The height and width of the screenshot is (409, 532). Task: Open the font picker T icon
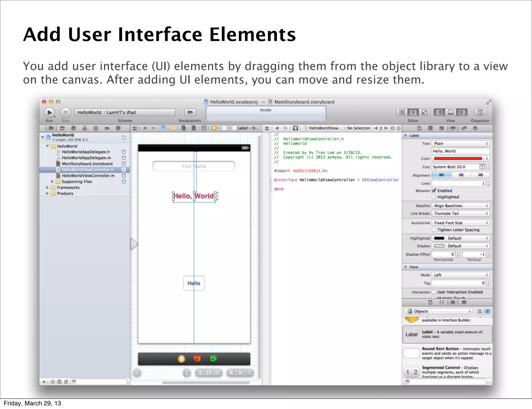[x=482, y=167]
